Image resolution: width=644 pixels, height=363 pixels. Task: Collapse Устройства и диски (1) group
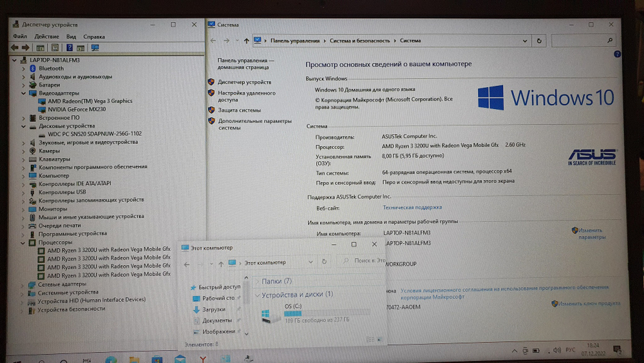258,295
